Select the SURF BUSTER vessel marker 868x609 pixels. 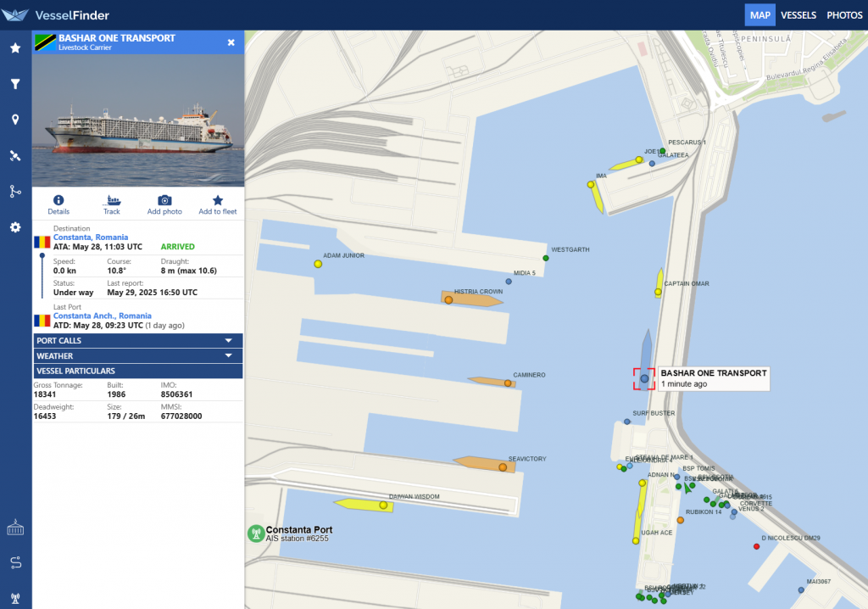pos(627,422)
